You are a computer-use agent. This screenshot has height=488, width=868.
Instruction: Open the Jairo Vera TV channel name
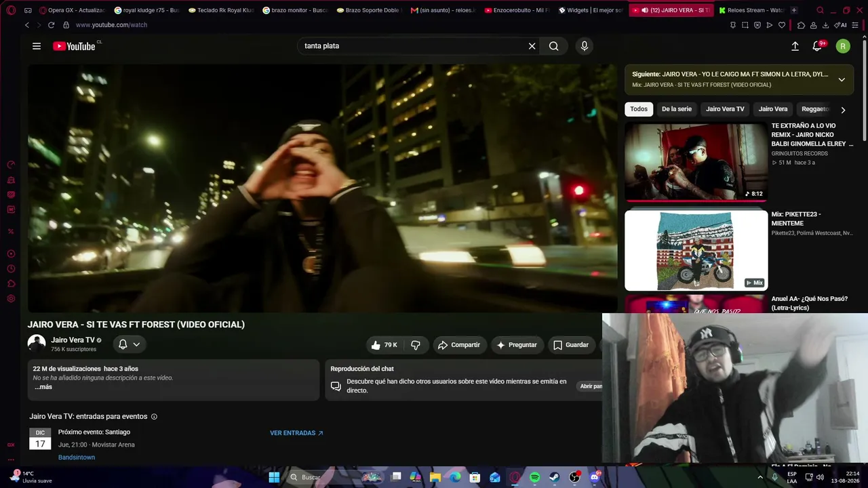(x=73, y=340)
